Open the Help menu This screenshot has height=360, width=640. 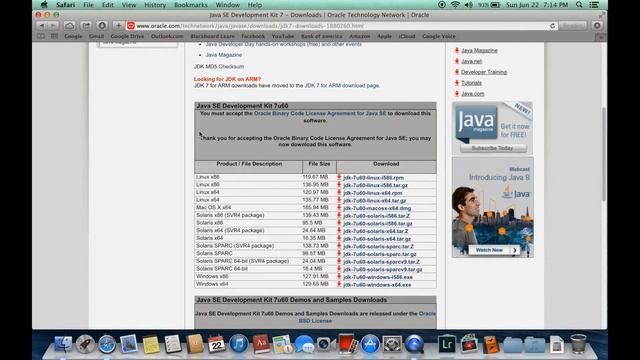click(254, 5)
